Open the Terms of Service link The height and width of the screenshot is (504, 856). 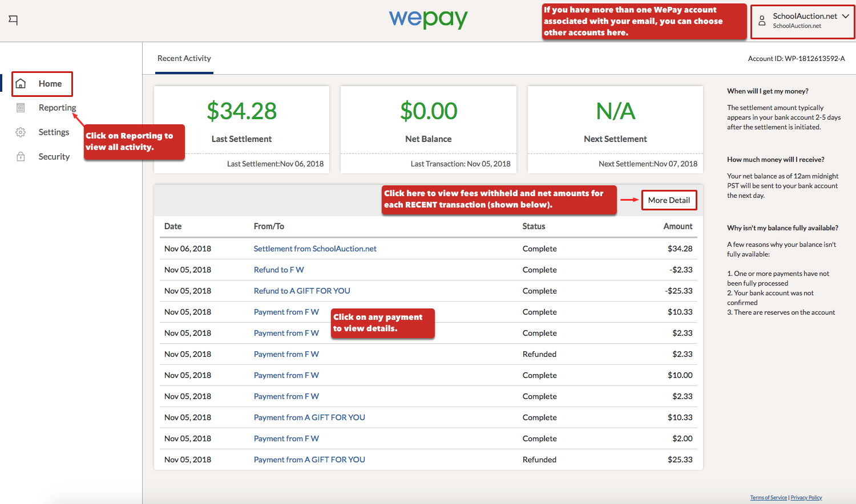point(768,497)
